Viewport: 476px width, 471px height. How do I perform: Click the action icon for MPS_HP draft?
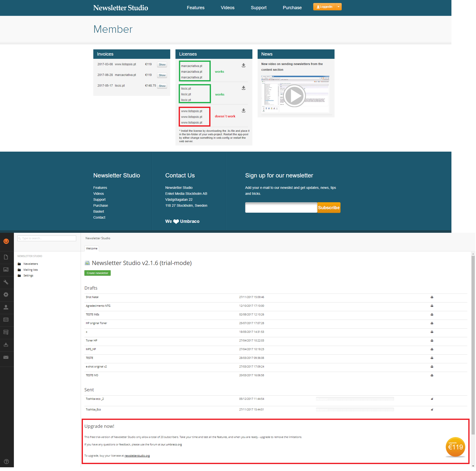pyautogui.click(x=432, y=349)
